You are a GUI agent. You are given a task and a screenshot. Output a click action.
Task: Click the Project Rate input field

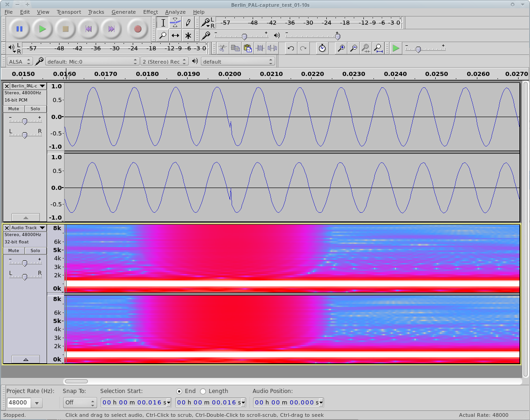19,403
